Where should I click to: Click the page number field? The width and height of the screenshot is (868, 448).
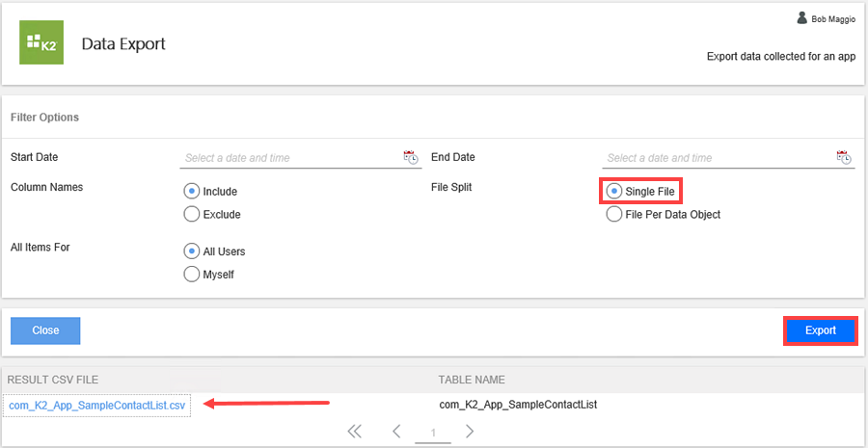click(433, 433)
